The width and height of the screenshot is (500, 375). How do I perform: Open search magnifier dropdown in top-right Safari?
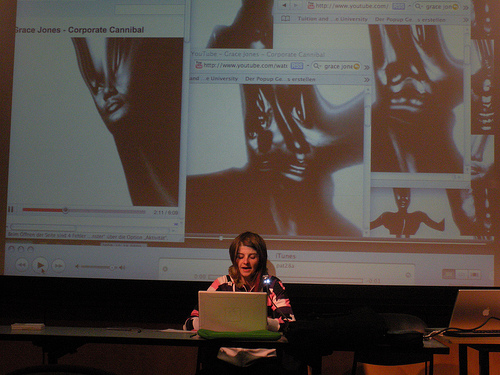(419, 7)
